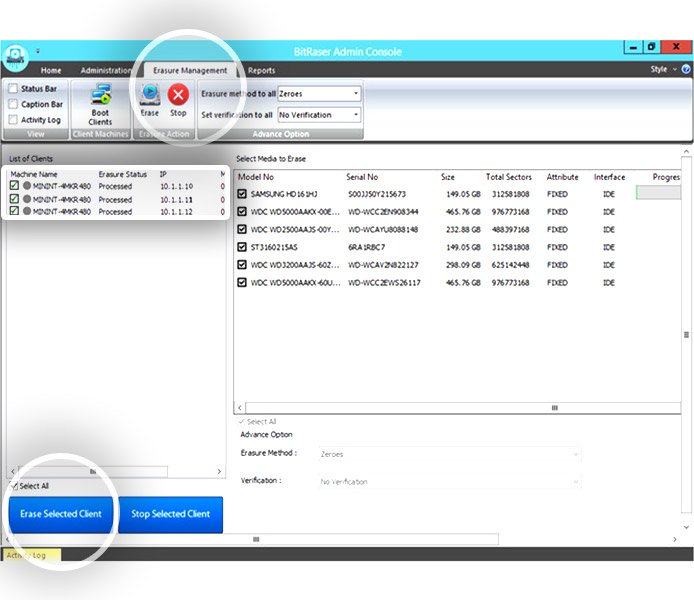694x600 pixels.
Task: Click the Erase Selected Client button
Action: pyautogui.click(x=61, y=514)
